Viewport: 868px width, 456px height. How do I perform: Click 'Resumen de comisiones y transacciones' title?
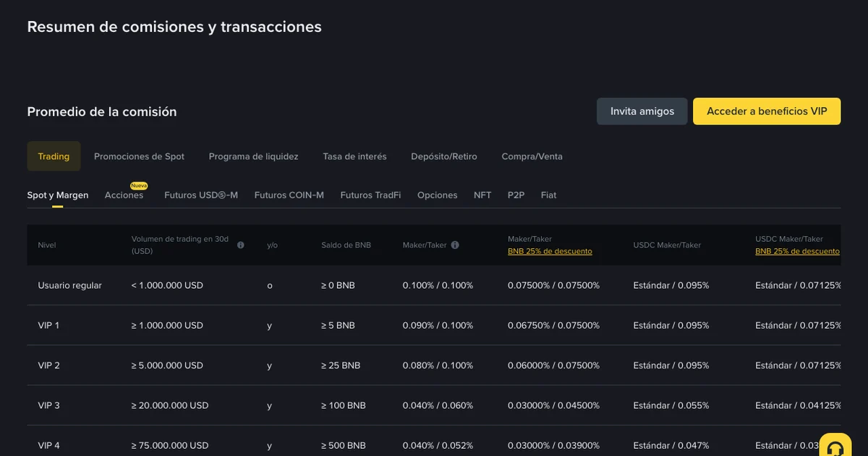pyautogui.click(x=174, y=27)
